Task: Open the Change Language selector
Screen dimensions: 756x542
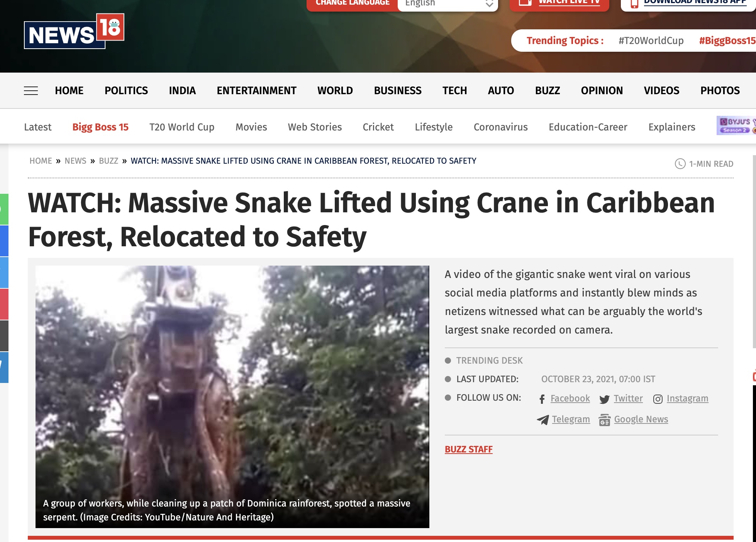Action: coord(352,4)
